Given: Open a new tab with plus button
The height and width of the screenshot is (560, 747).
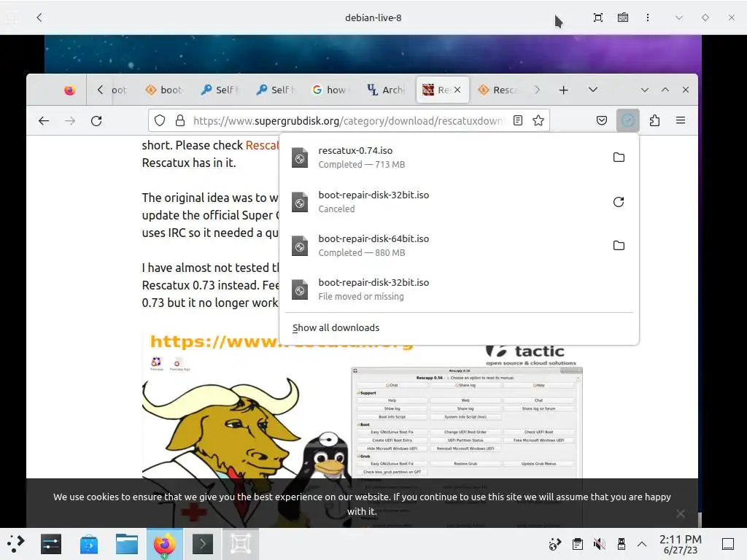Looking at the screenshot, I should pyautogui.click(x=564, y=90).
